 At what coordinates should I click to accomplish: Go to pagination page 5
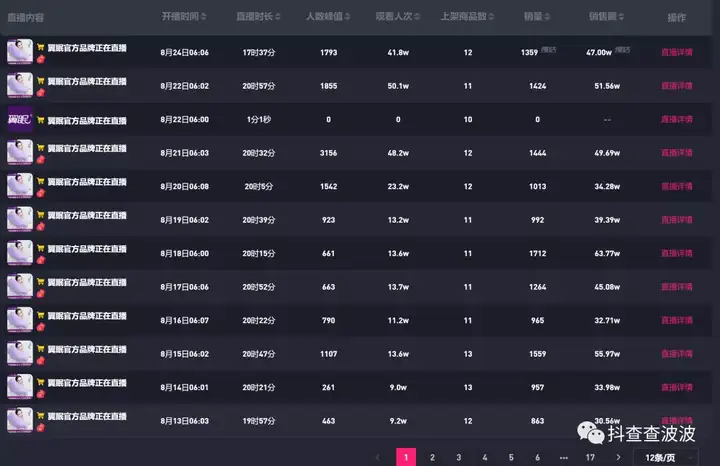click(x=511, y=457)
